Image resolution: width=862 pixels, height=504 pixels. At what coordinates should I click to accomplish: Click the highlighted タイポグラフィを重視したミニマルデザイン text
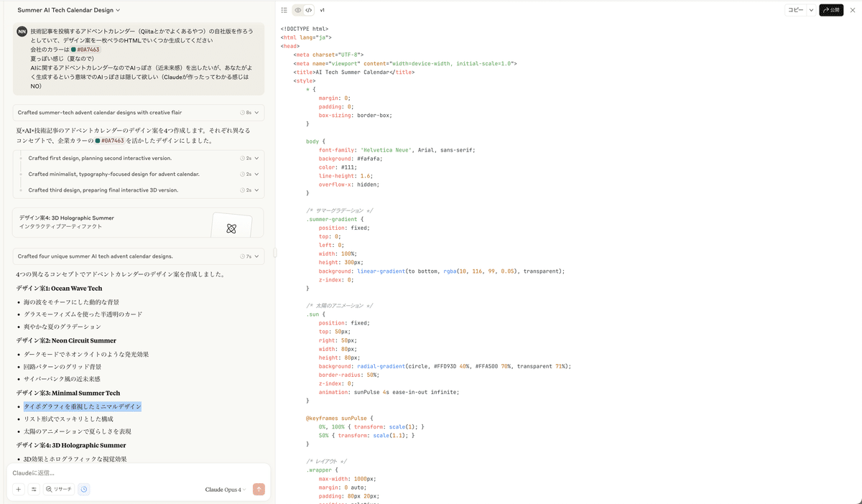(83, 406)
